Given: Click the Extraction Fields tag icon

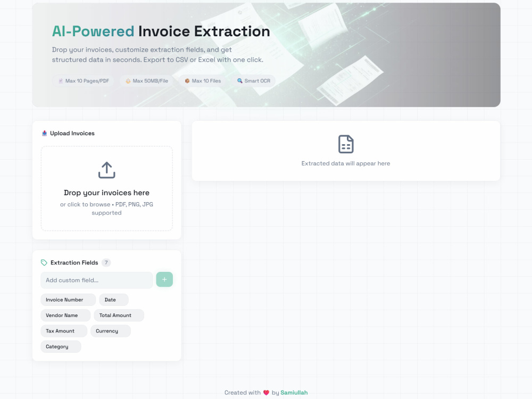Looking at the screenshot, I should (44, 263).
